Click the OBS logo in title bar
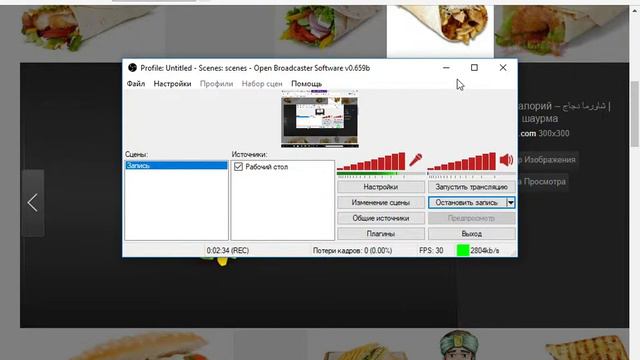Image resolution: width=640 pixels, height=360 pixels. click(132, 68)
